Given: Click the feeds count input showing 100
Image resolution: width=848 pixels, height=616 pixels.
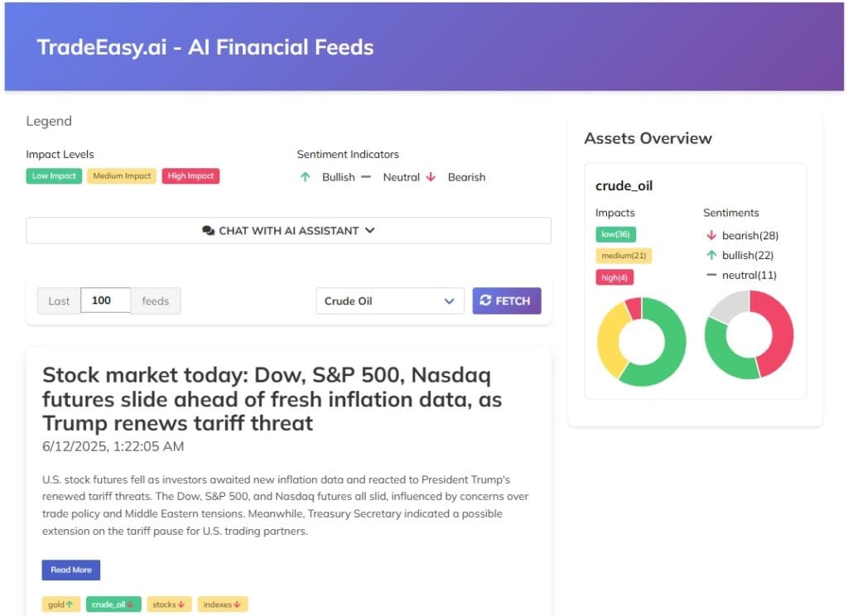Looking at the screenshot, I should click(x=105, y=301).
